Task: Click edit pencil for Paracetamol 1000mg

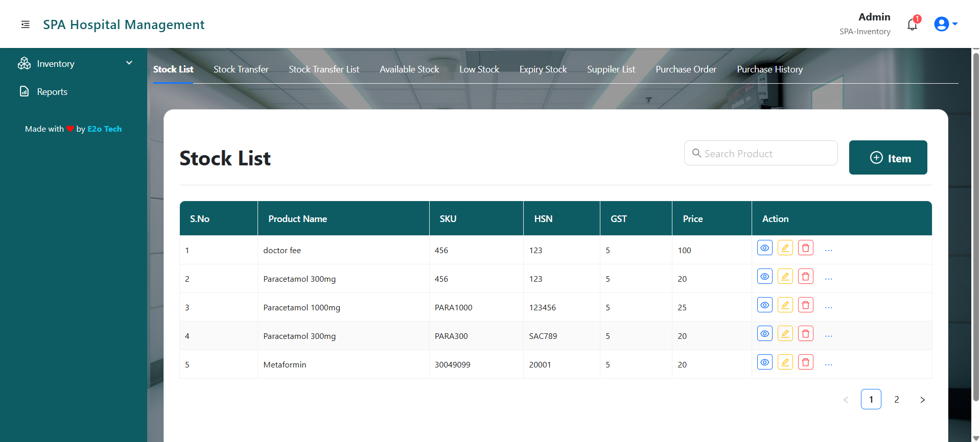Action: pyautogui.click(x=785, y=305)
